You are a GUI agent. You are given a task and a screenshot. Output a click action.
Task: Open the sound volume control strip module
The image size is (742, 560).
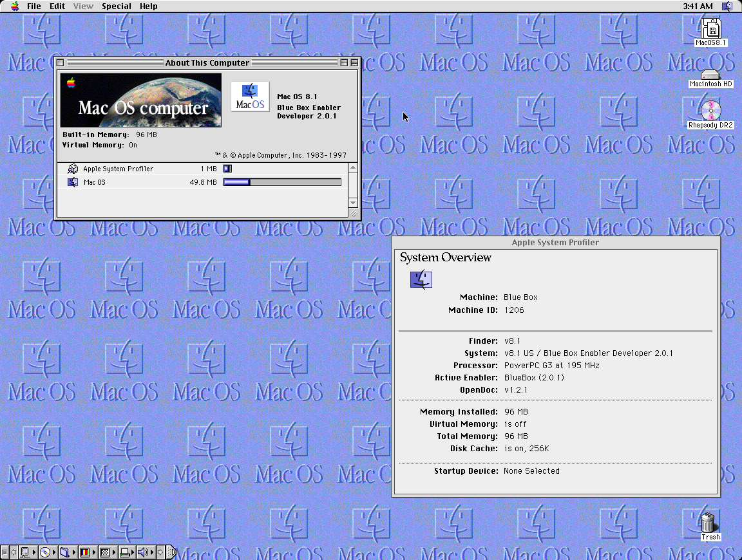[x=144, y=552]
